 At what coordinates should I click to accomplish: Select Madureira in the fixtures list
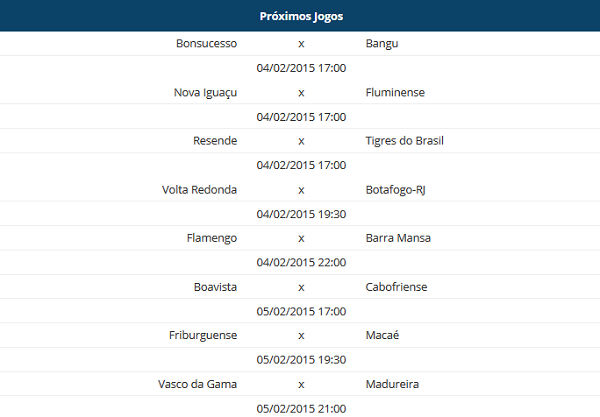(392, 384)
